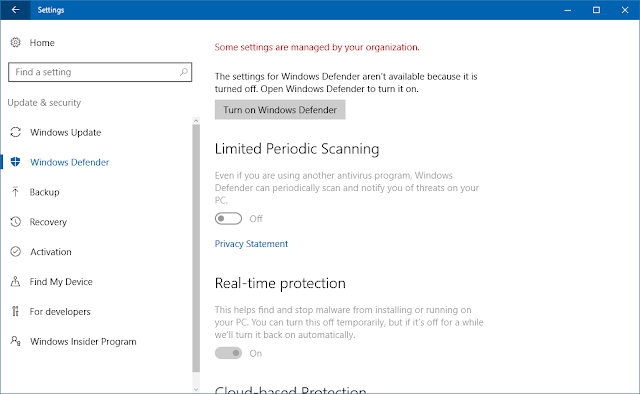The height and width of the screenshot is (394, 640).
Task: Click the Windows Update refresh icon
Action: 16,132
